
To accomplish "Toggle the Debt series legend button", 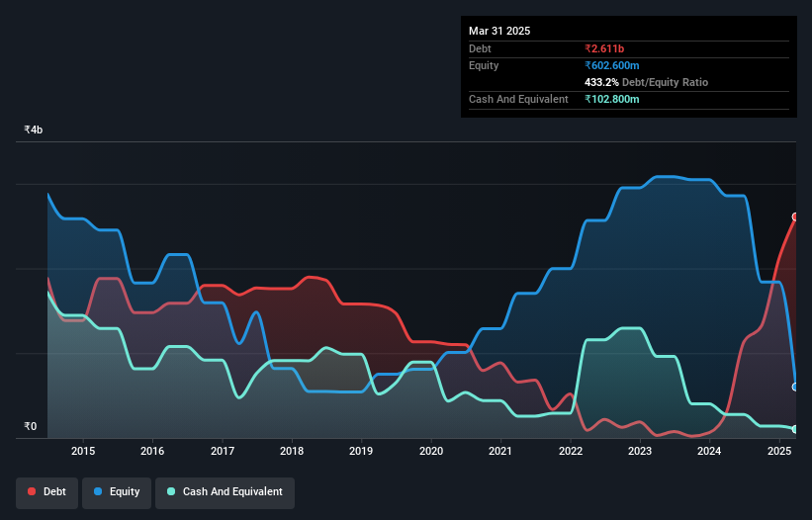I will pyautogui.click(x=47, y=492).
